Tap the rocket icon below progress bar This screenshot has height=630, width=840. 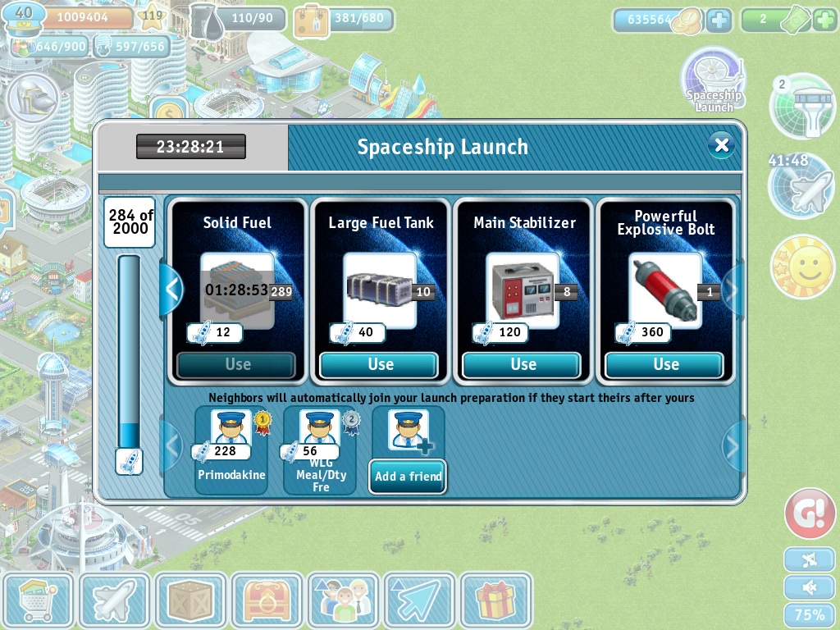[x=129, y=462]
